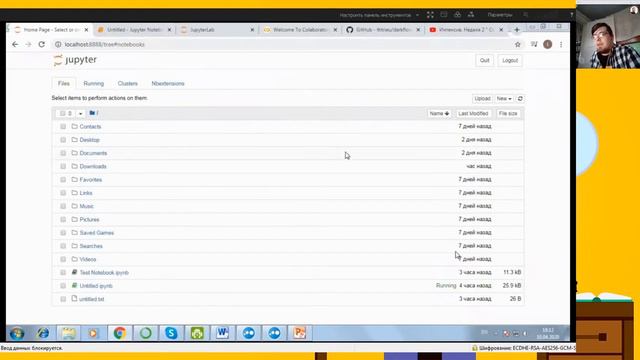Open Microsoft Word from the taskbar
The height and width of the screenshot is (360, 640).
[222, 333]
